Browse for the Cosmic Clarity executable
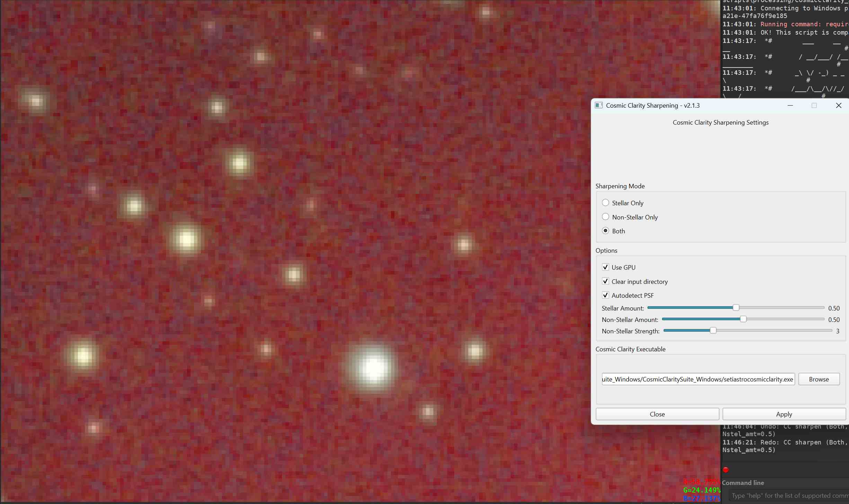Screen dimensions: 849x504 tap(819, 379)
